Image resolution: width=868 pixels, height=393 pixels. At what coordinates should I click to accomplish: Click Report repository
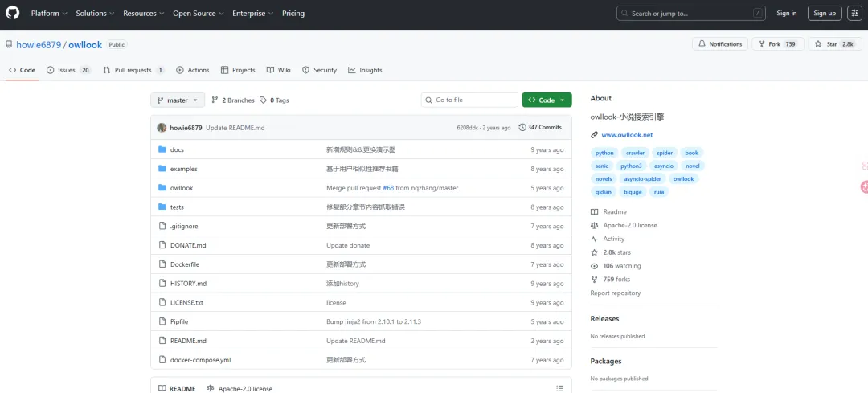pos(616,293)
